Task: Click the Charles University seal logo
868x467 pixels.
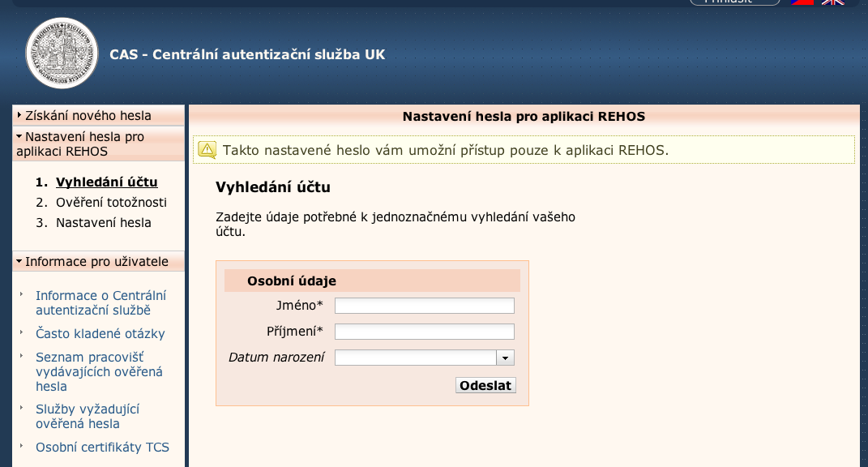Action: 62,54
